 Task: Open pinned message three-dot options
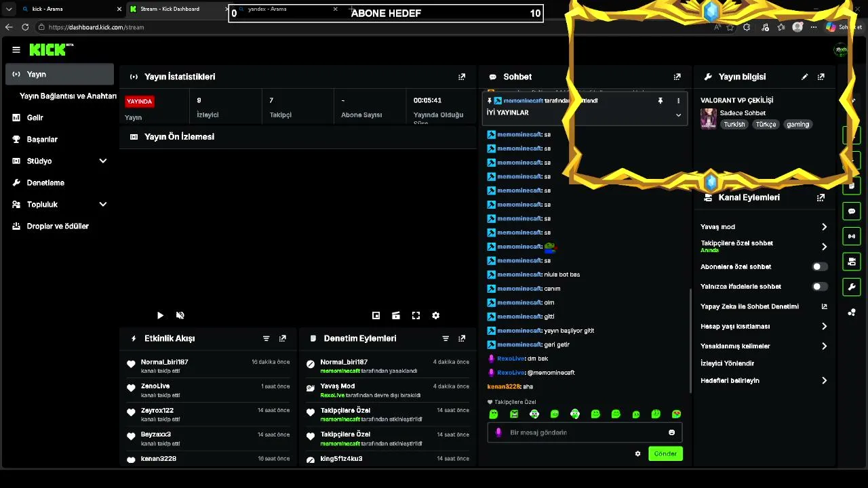point(678,100)
